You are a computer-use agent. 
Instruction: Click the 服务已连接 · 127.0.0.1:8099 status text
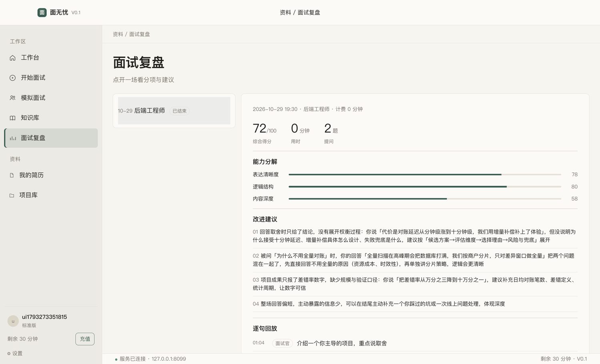pos(153,359)
